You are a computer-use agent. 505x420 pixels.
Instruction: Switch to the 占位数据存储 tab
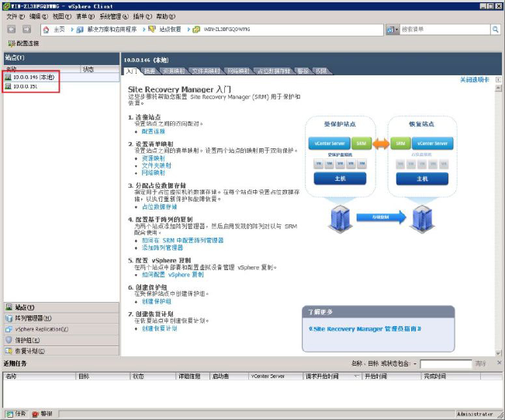coord(273,71)
